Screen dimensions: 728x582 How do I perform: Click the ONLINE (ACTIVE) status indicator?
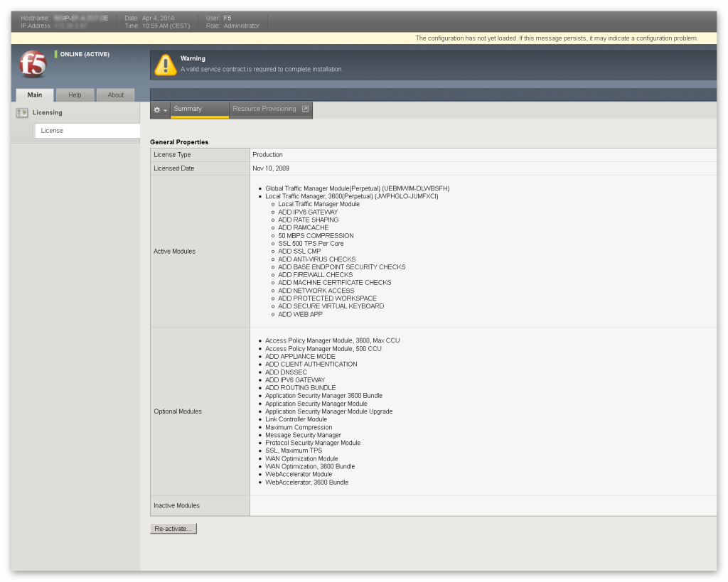pos(82,54)
